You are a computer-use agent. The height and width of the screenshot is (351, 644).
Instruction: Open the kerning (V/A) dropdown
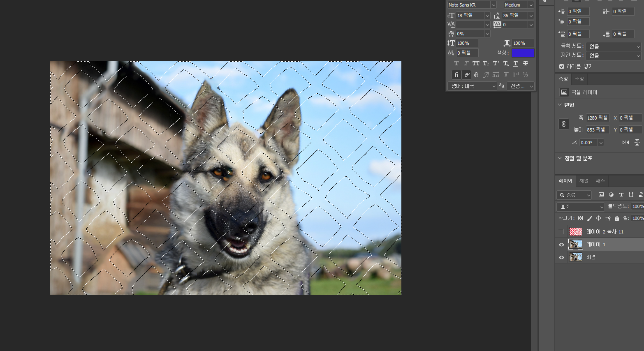point(487,25)
